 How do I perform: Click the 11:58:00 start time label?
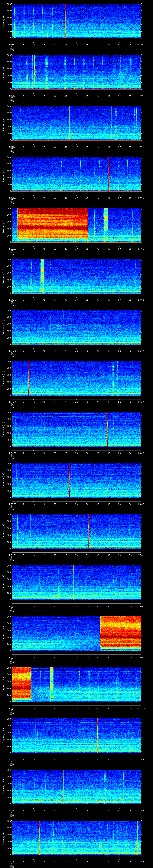pos(12,657)
